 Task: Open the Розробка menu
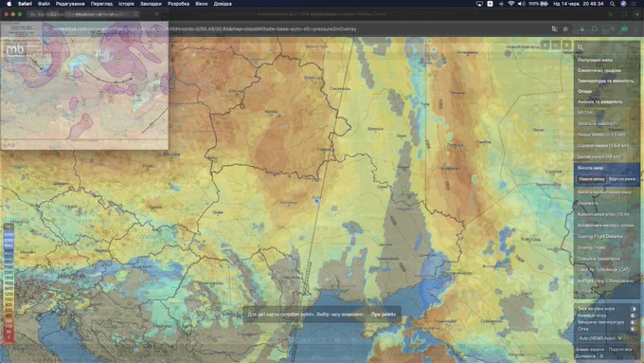178,4
